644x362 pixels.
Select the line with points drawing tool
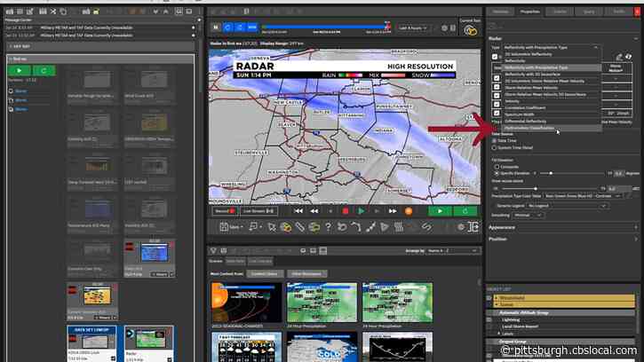point(370,227)
